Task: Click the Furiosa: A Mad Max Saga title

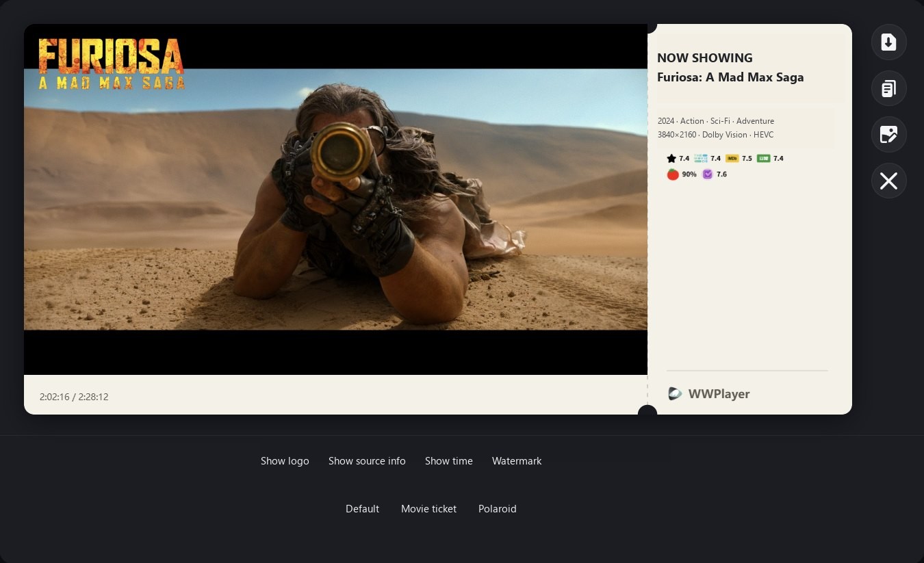Action: coord(730,77)
